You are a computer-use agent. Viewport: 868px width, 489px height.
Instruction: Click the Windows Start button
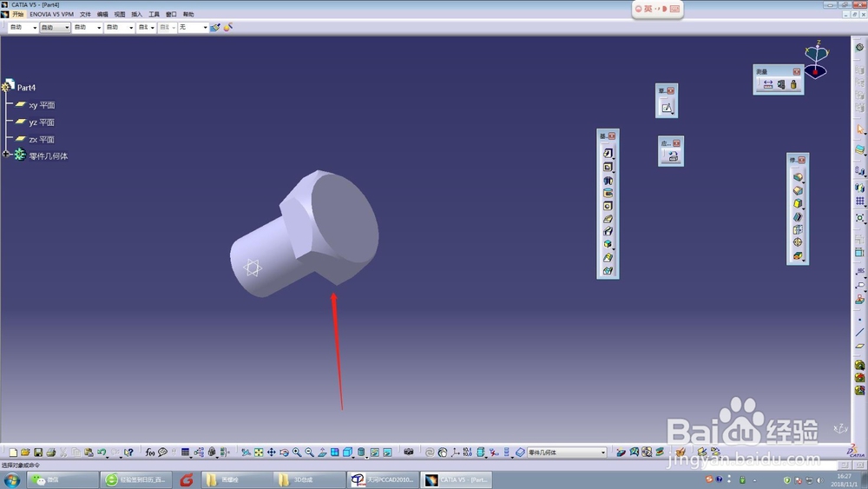[11, 479]
